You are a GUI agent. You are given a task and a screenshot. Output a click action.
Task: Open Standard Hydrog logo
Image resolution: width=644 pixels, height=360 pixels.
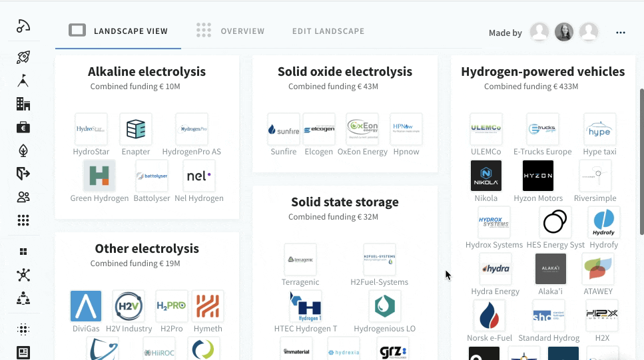pos(549,315)
